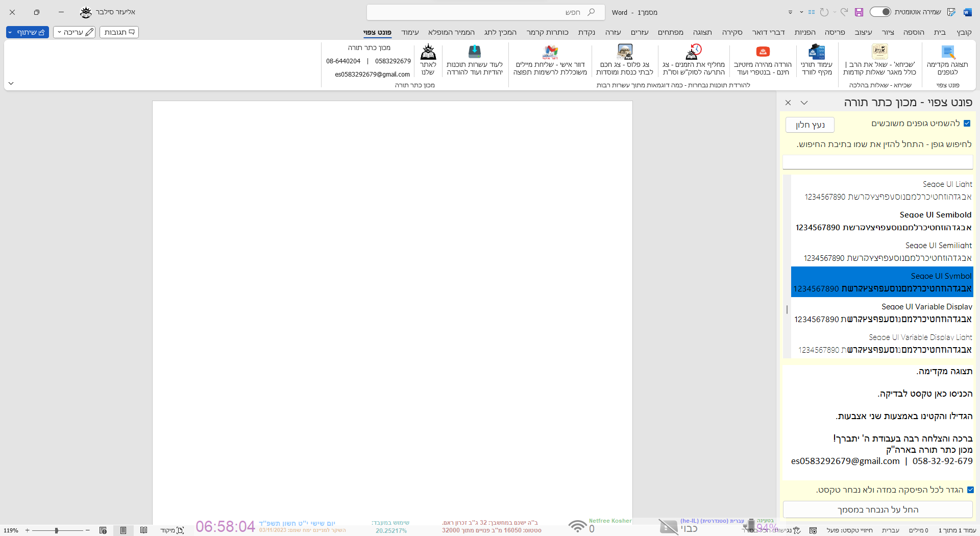Viewport: 980px width, 536px height.
Task: Open the References tab
Action: point(805,32)
